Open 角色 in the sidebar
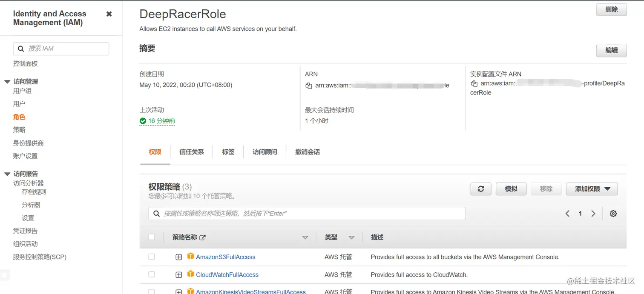 point(19,117)
